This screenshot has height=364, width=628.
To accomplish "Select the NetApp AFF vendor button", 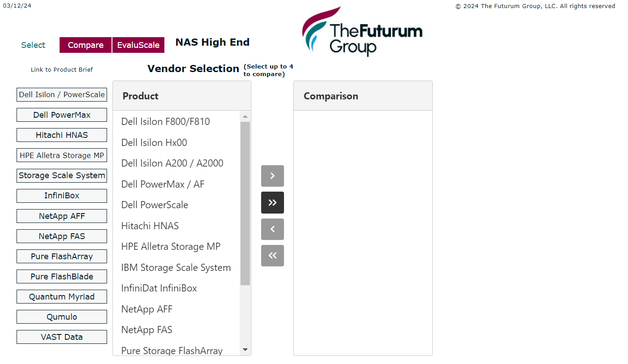I will [x=61, y=216].
